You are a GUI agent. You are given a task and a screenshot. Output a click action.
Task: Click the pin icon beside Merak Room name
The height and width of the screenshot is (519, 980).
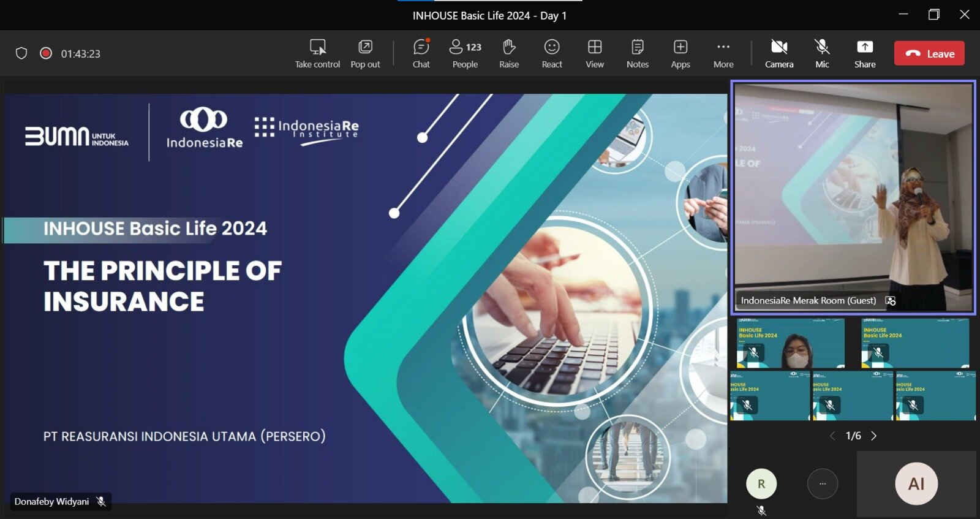[x=891, y=301]
